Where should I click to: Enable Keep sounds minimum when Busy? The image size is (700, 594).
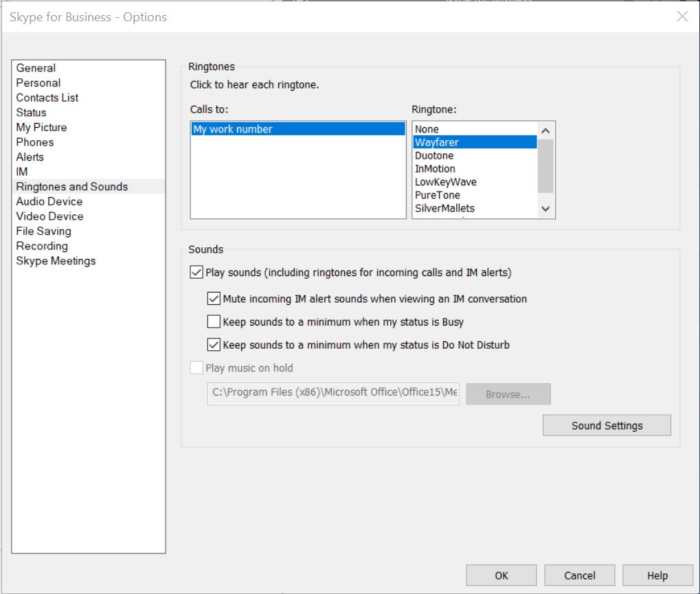[x=214, y=322]
